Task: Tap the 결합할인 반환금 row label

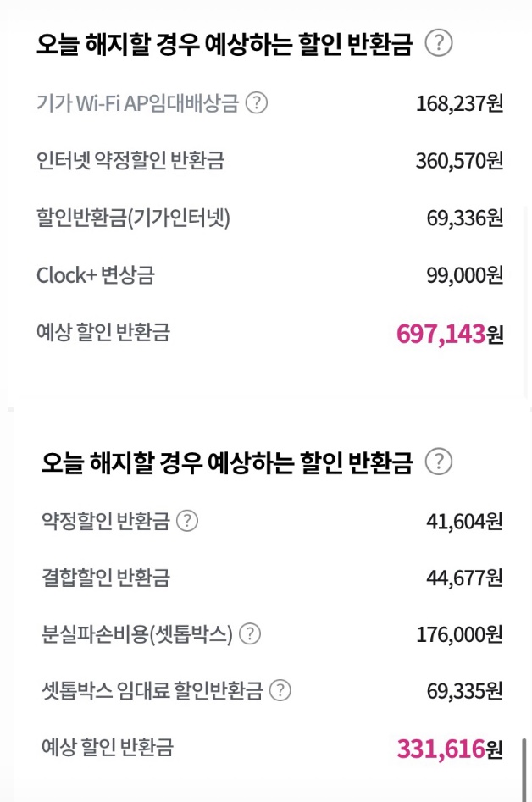Action: coord(106,578)
